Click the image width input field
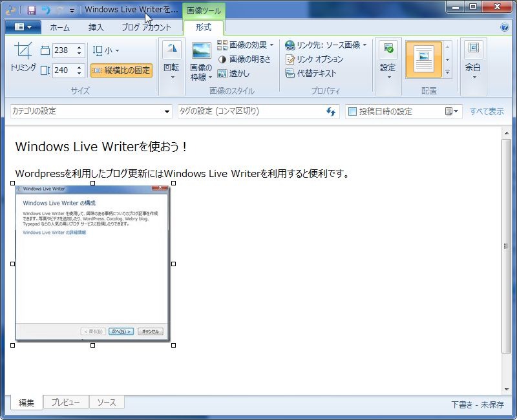Image resolution: width=517 pixels, height=420 pixels. (x=64, y=50)
